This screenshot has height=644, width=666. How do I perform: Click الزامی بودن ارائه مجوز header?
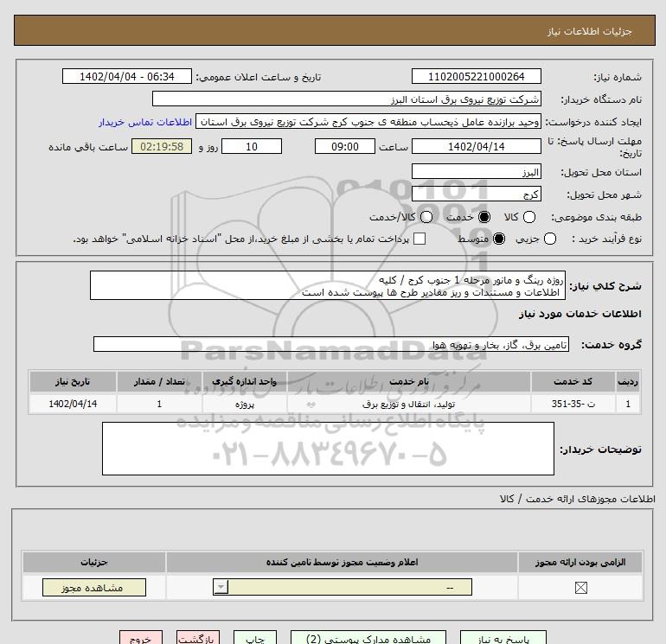pos(580,562)
